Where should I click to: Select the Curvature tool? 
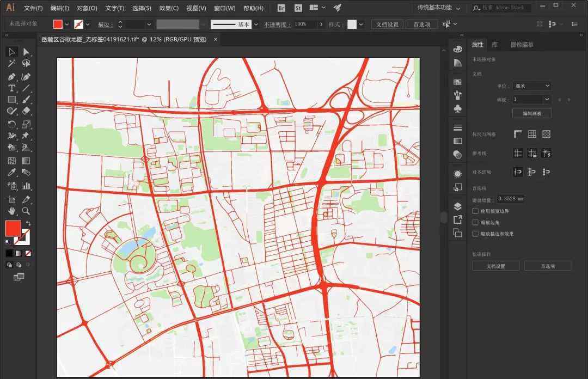click(26, 77)
